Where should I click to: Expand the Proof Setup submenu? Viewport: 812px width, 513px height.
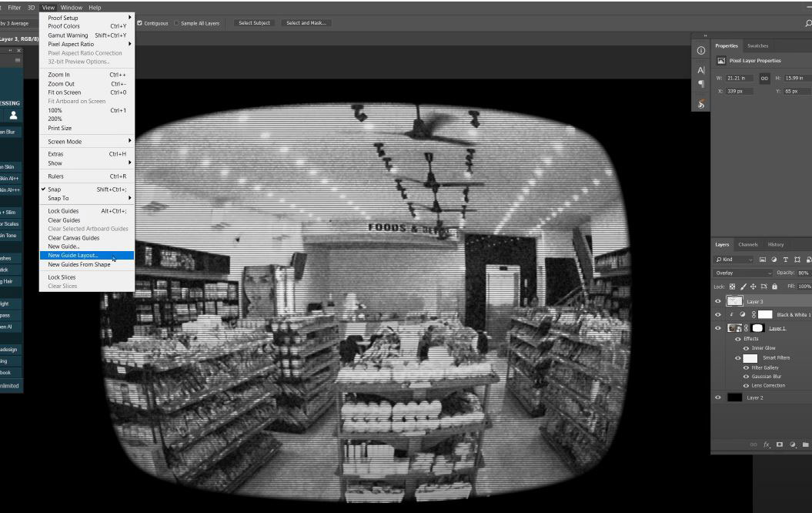tap(86, 18)
